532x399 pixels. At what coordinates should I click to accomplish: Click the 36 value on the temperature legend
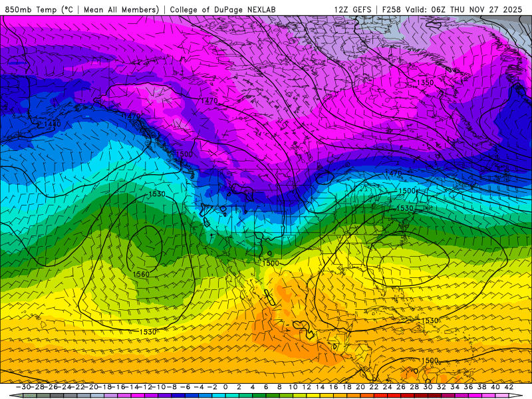coord(469,387)
